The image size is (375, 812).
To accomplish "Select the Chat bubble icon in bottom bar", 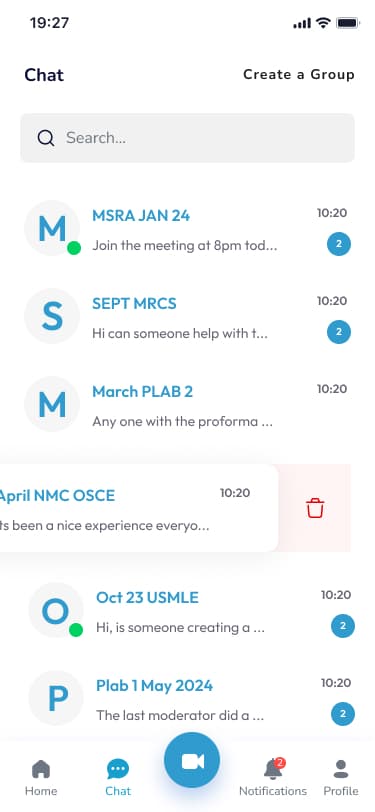I will click(x=118, y=769).
